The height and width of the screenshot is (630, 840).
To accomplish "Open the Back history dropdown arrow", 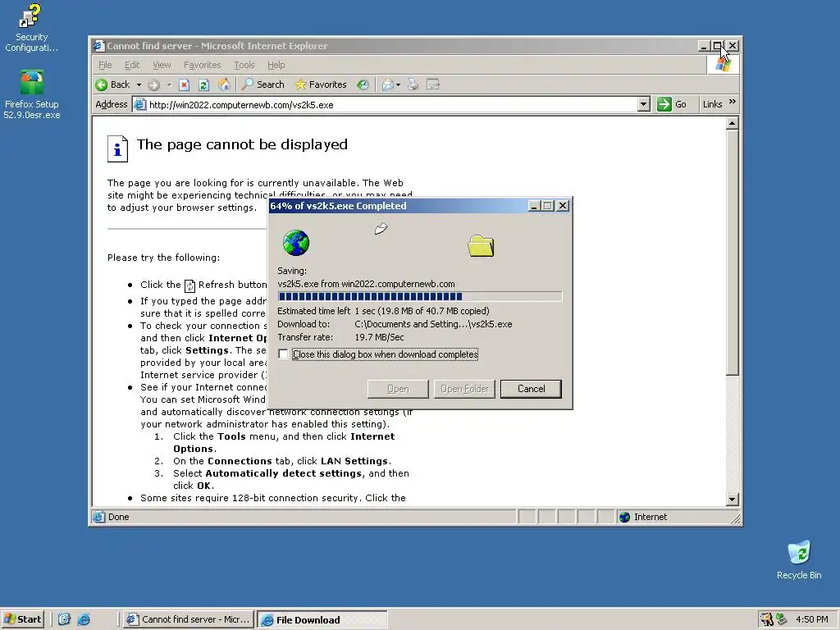I will (x=139, y=84).
